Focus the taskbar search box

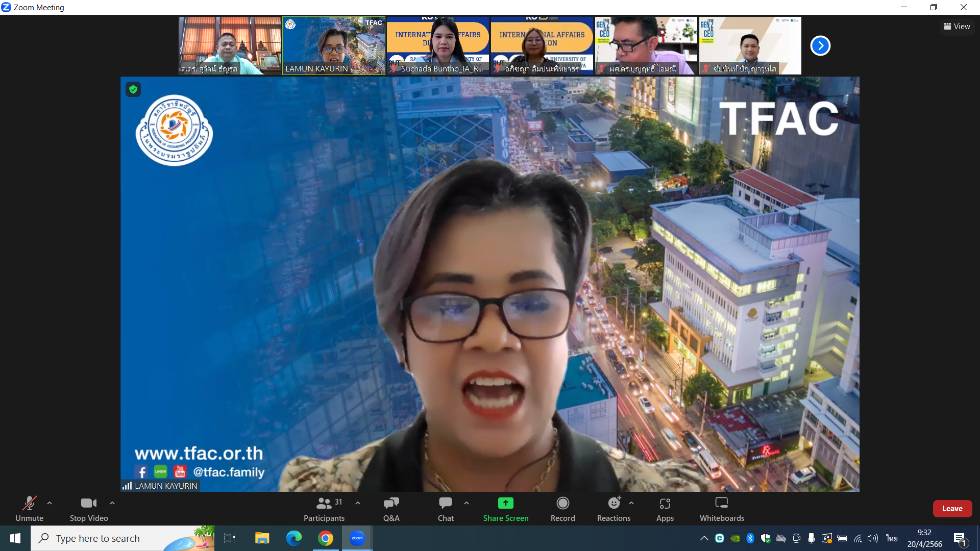coord(122,538)
